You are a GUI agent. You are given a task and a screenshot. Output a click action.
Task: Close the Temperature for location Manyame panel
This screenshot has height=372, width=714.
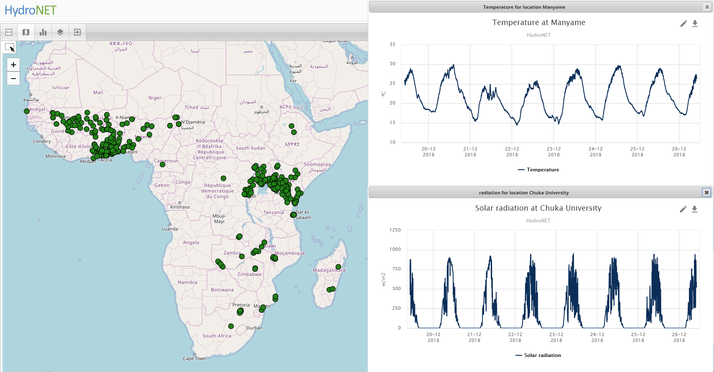click(x=706, y=7)
